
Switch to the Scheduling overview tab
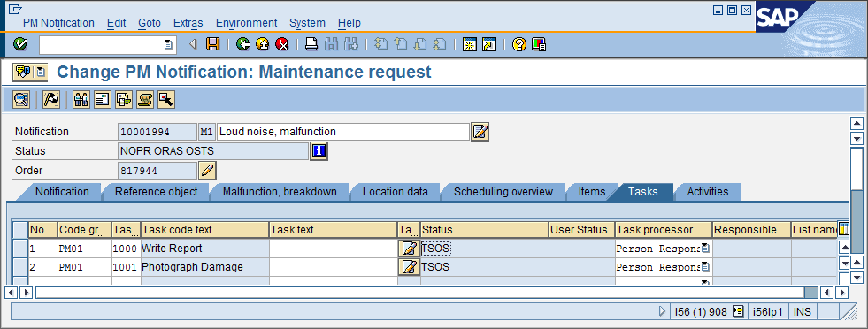click(x=503, y=192)
